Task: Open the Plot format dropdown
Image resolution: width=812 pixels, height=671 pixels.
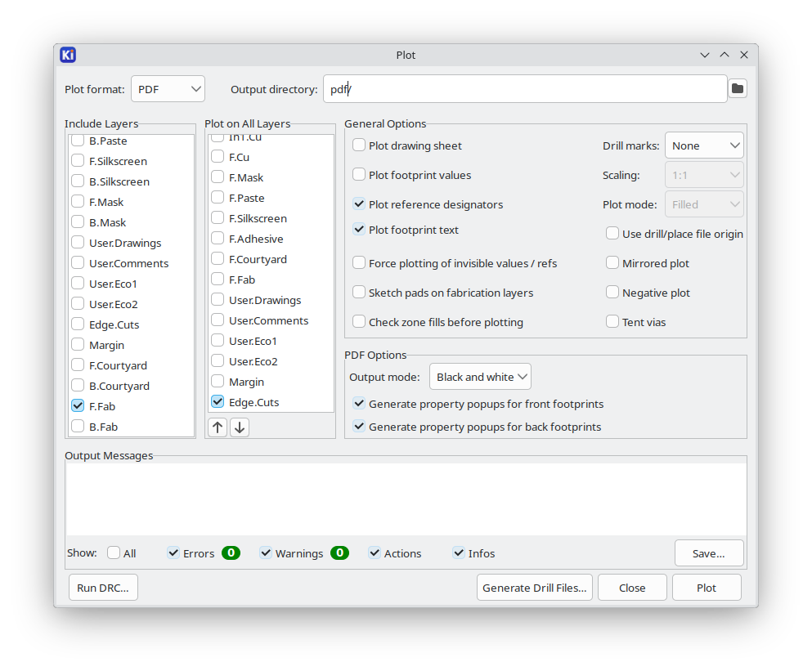Action: coord(168,89)
